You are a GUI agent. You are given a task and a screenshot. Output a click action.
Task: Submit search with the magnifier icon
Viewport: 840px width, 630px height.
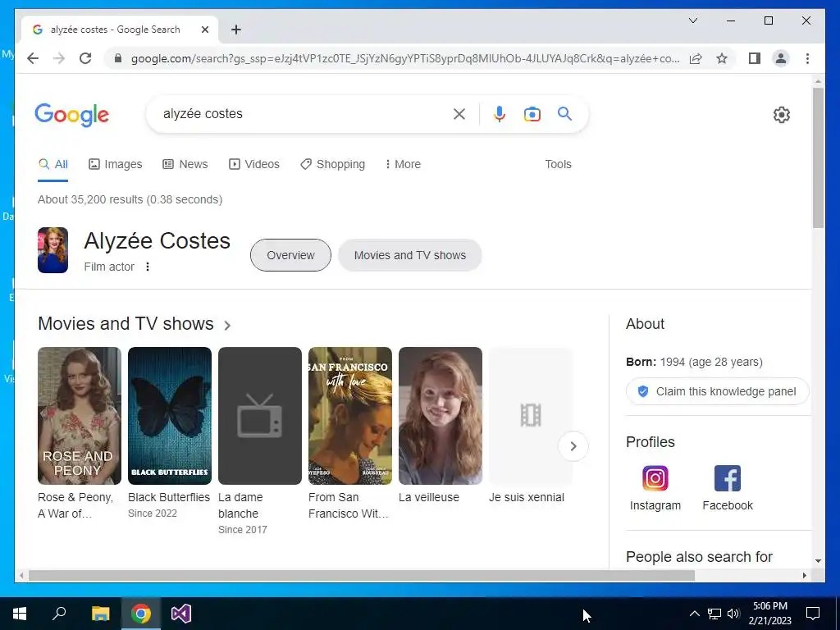564,113
